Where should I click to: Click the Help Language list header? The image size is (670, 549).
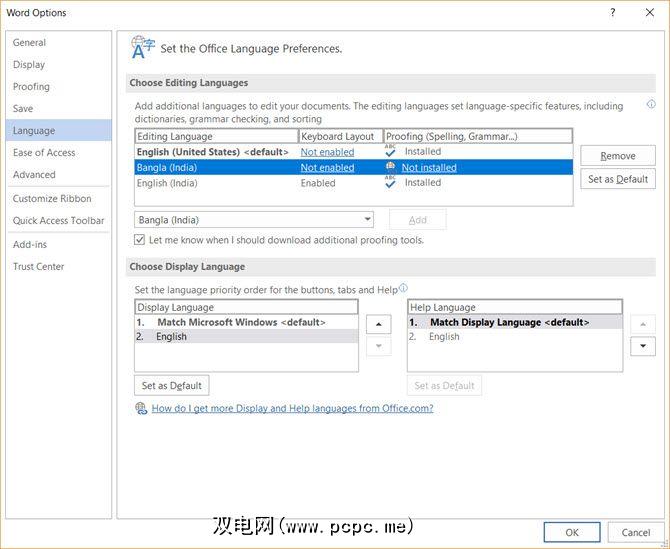pos(515,307)
